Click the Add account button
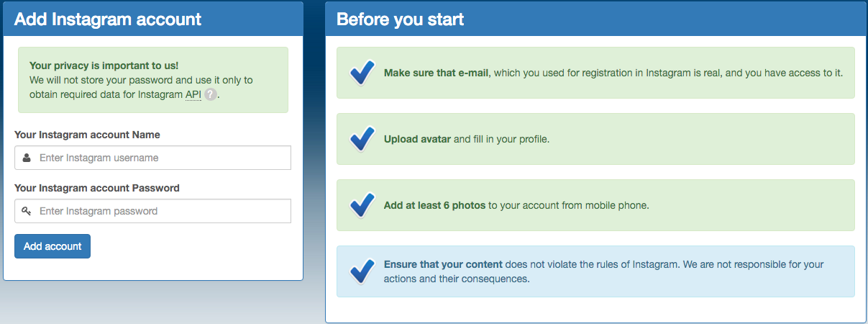The height and width of the screenshot is (324, 868). click(x=52, y=246)
